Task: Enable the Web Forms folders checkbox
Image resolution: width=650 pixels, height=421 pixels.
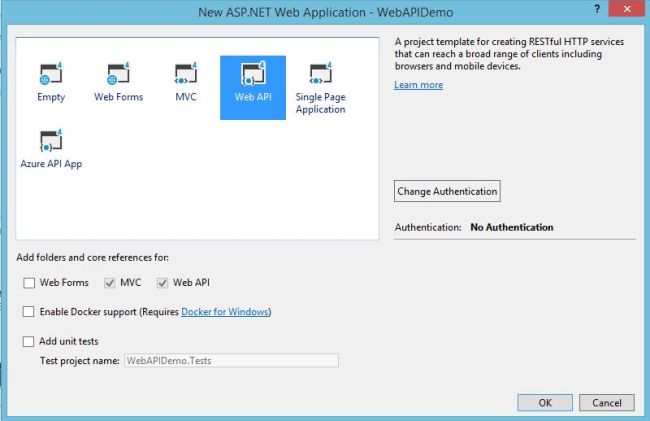Action: pyautogui.click(x=29, y=283)
